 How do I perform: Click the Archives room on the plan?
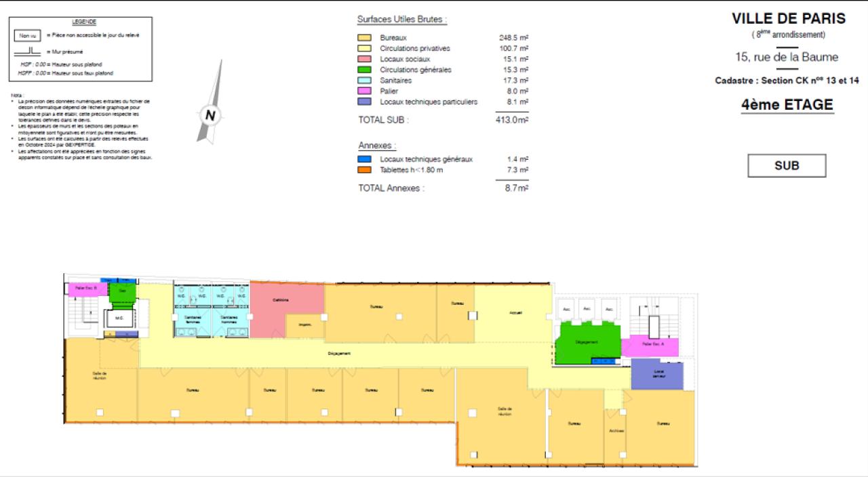tap(615, 432)
